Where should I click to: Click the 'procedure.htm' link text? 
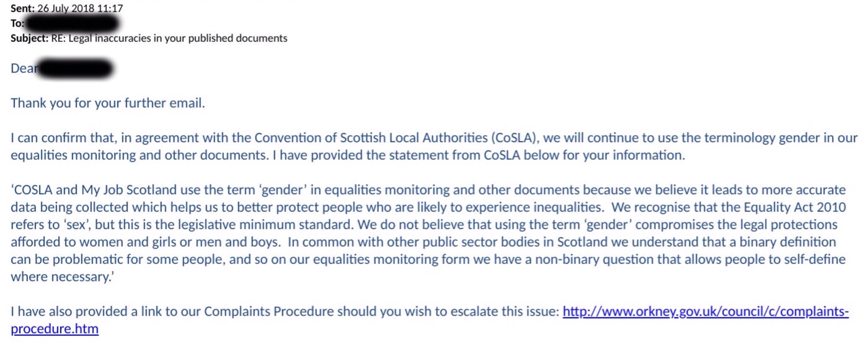click(55, 329)
